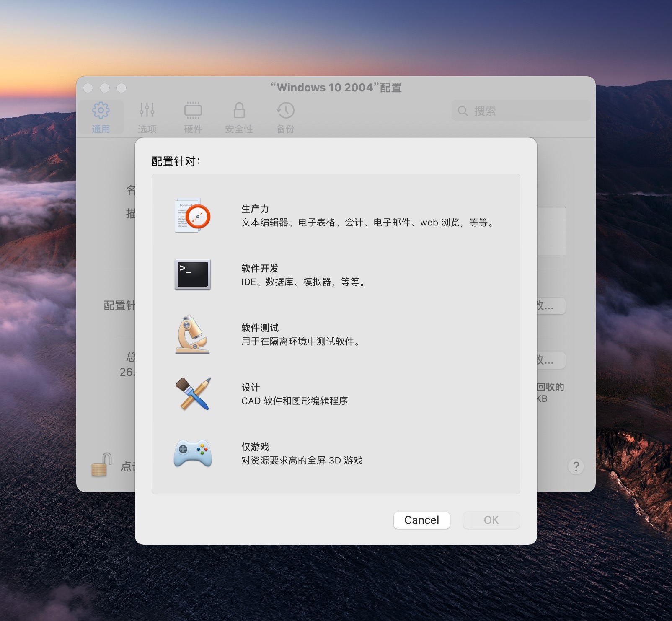Click the search magnifier icon
This screenshot has width=672, height=621.
tap(463, 111)
